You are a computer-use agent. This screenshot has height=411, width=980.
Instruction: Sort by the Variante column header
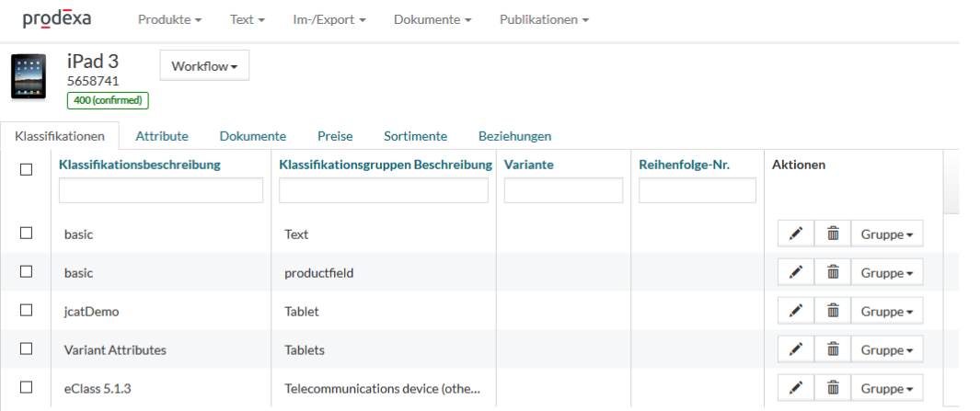tap(529, 165)
